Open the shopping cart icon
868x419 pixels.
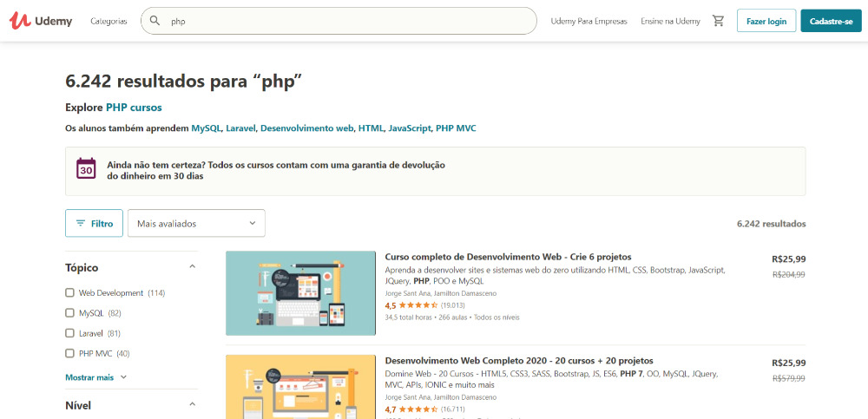[718, 21]
